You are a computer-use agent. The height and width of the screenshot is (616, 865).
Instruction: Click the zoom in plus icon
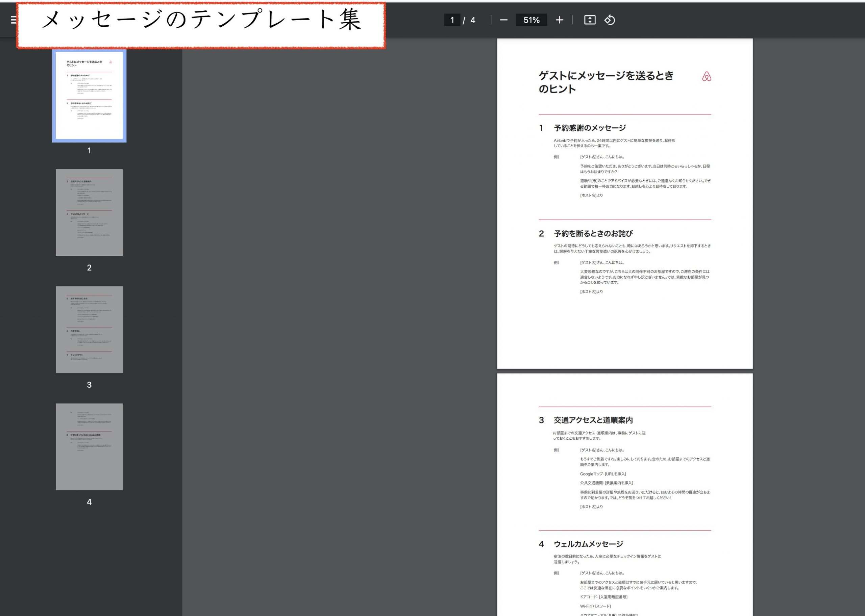tap(559, 20)
